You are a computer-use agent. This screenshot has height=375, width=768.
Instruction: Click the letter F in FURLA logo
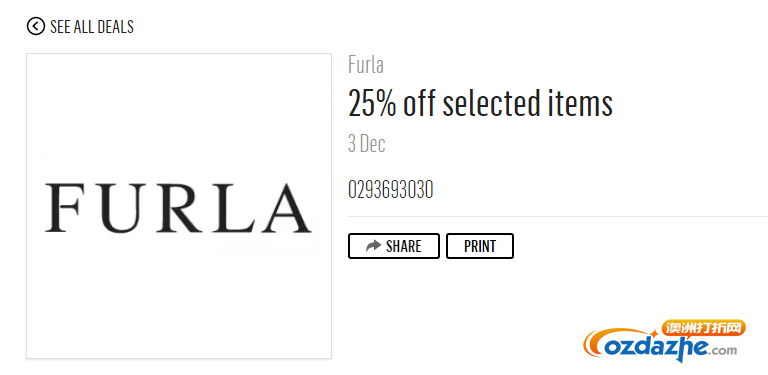tap(62, 208)
